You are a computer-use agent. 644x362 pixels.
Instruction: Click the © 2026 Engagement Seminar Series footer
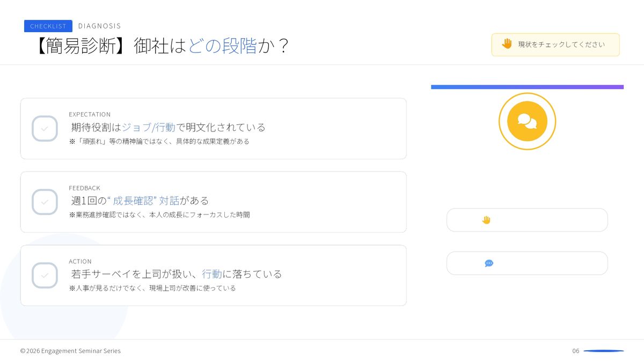point(70,351)
